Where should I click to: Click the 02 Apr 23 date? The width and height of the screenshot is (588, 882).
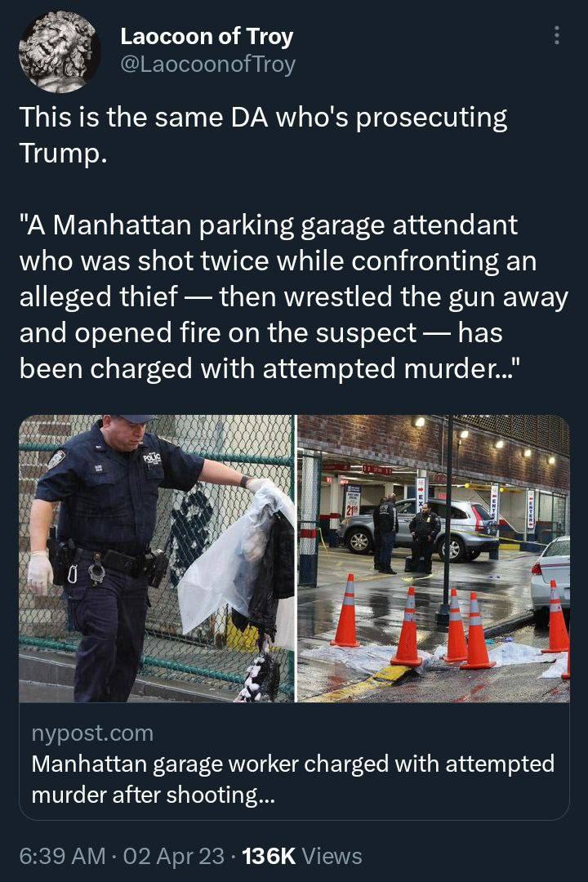coord(173,856)
